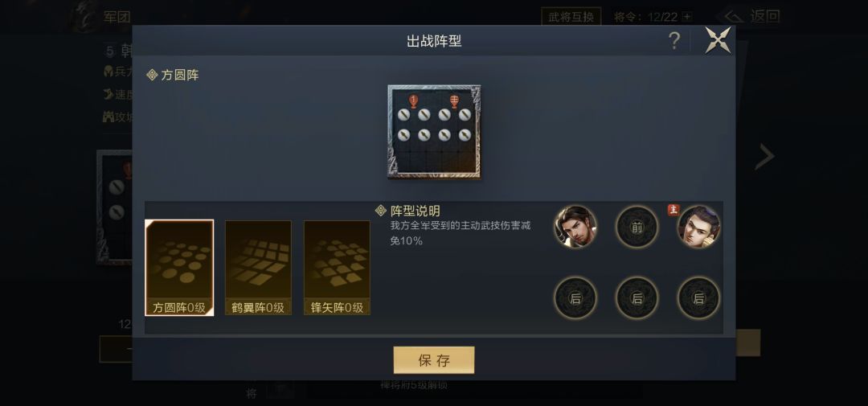Viewport: 868px width, 406px height.
Task: Choose the right 后 rear slot
Action: pyautogui.click(x=699, y=298)
